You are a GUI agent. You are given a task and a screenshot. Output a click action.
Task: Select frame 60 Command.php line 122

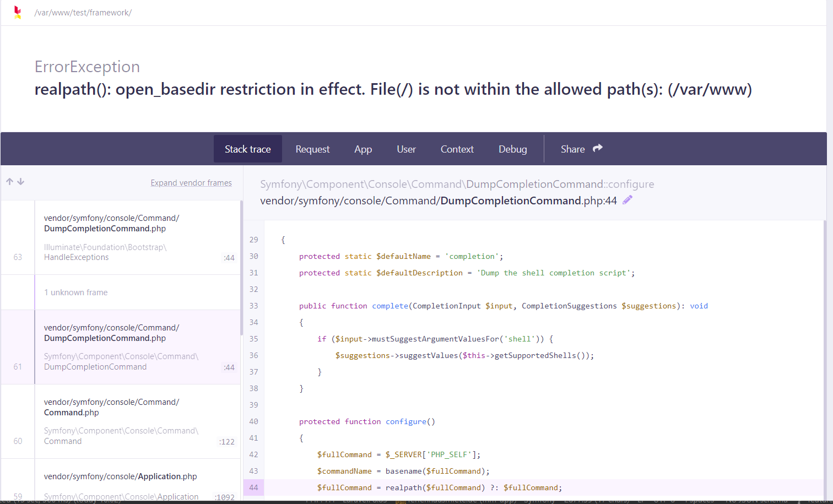(121, 421)
